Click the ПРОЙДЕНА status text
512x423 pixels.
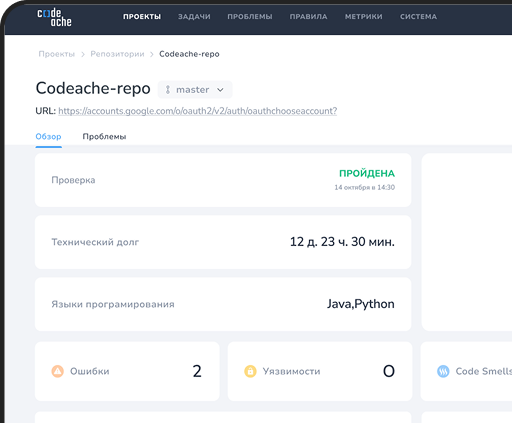click(367, 173)
